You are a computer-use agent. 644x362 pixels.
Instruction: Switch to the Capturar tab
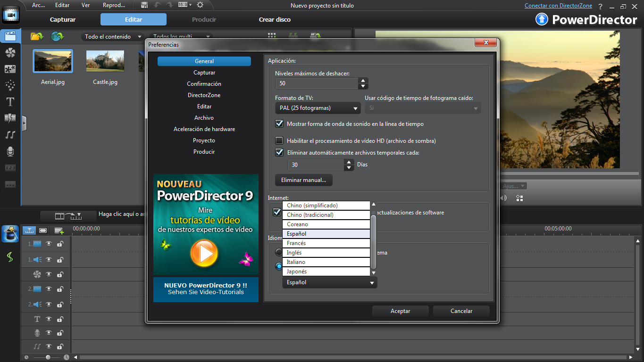coord(62,19)
